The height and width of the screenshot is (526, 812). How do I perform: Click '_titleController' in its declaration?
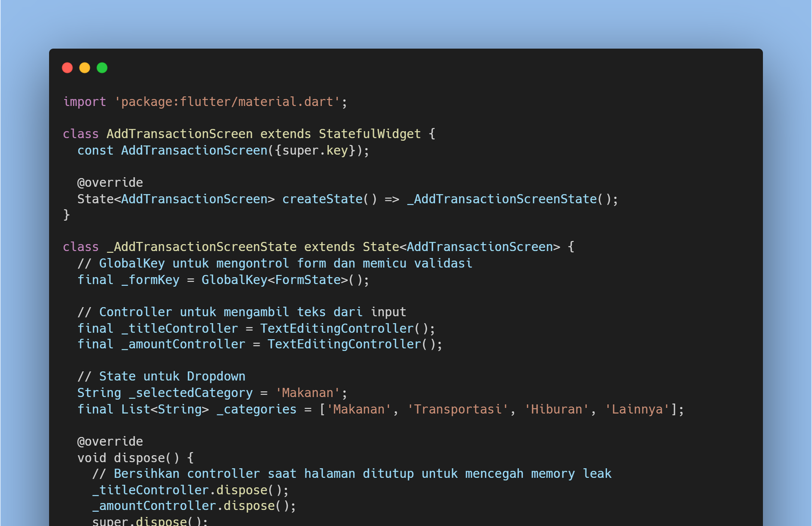click(180, 328)
